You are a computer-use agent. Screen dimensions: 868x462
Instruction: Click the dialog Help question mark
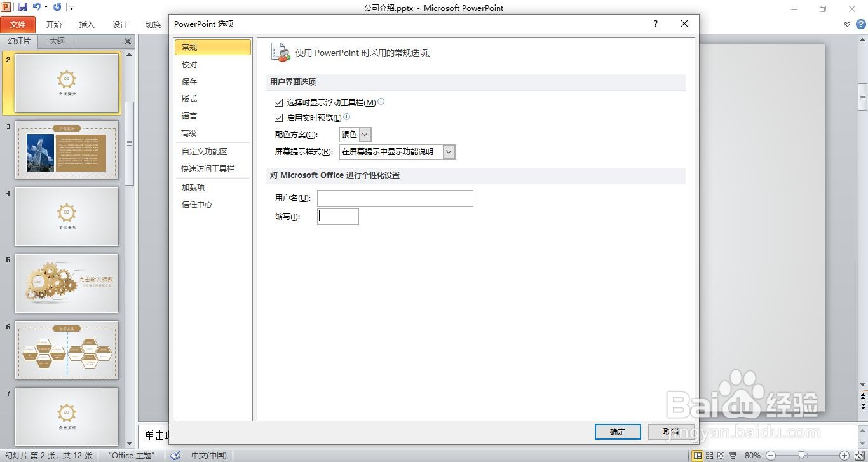[x=656, y=24]
